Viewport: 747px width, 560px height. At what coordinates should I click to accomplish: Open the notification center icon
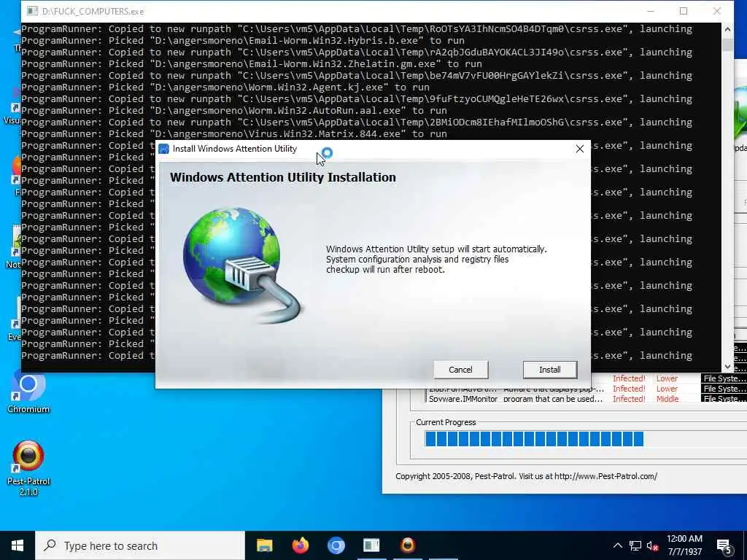pos(724,546)
